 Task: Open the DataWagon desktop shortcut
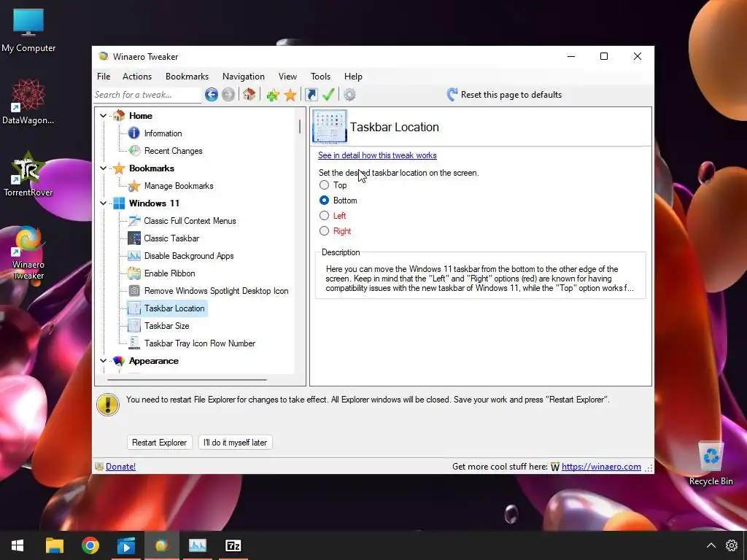(28, 102)
